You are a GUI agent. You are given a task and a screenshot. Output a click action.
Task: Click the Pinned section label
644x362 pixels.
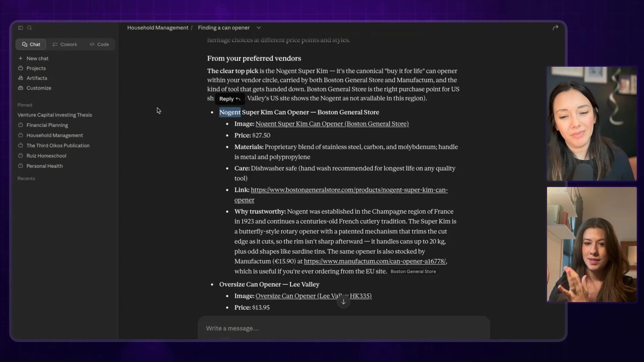pos(25,105)
